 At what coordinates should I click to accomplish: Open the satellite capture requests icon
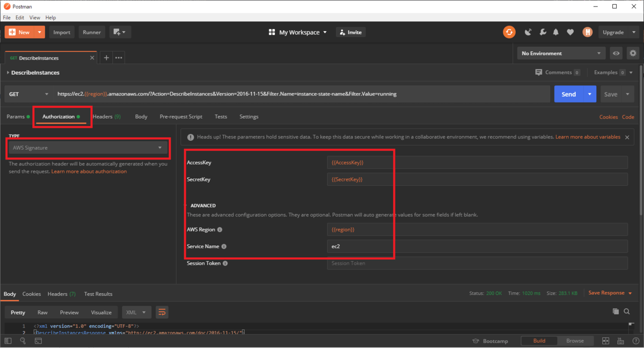[x=528, y=32]
